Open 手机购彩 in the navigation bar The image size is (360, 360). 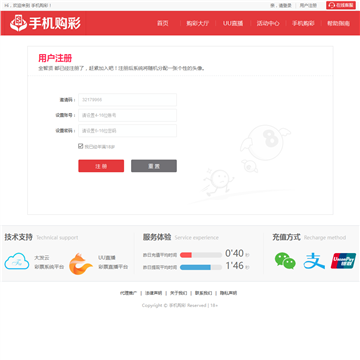[x=303, y=23]
